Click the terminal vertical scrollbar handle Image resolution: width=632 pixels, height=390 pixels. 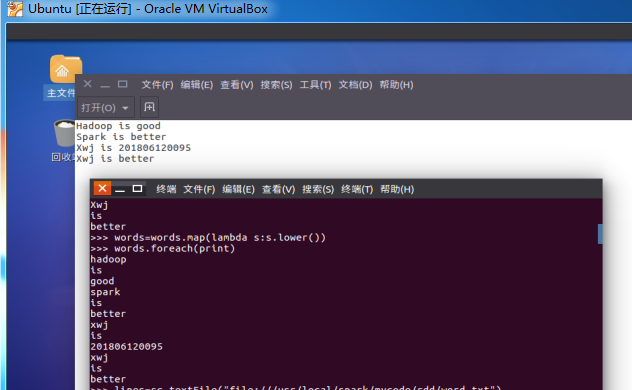pos(600,234)
